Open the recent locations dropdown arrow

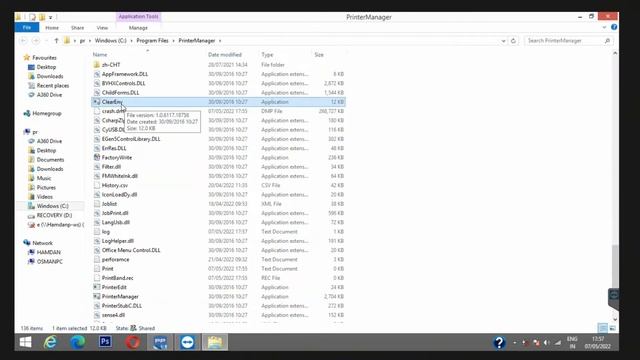tap(46, 41)
